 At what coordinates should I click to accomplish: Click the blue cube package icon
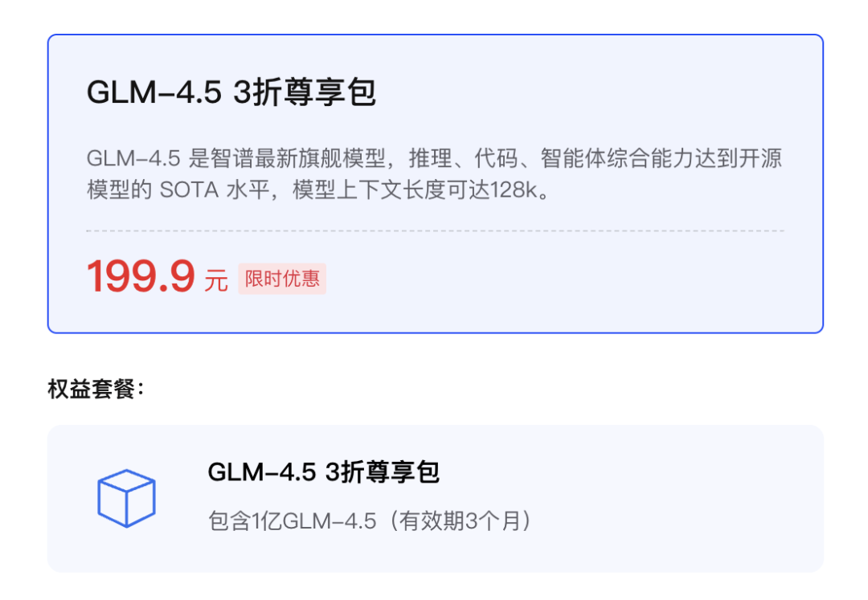click(126, 498)
